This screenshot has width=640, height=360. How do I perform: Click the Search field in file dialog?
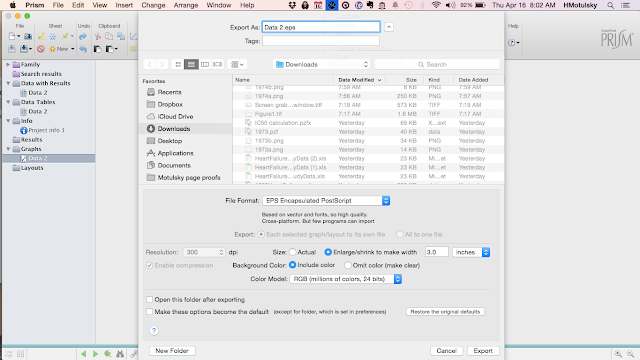click(x=437, y=64)
